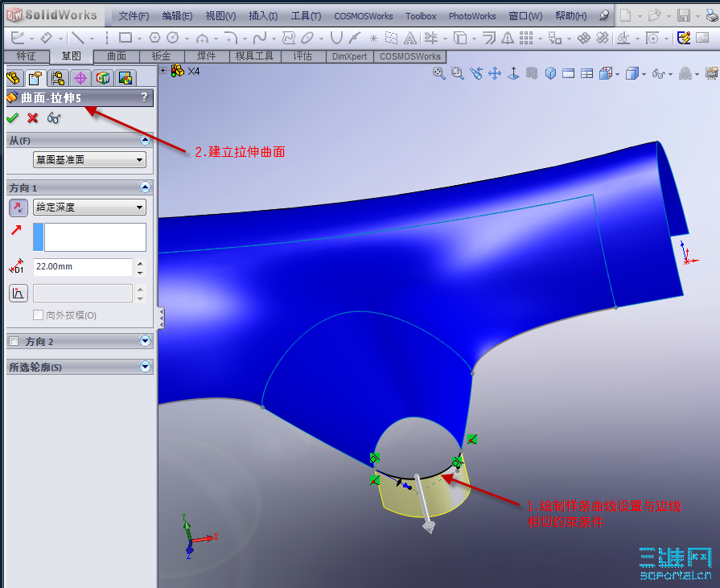Image resolution: width=720 pixels, height=588 pixels.
Task: Select the Sketch Text tool
Action: click(409, 38)
